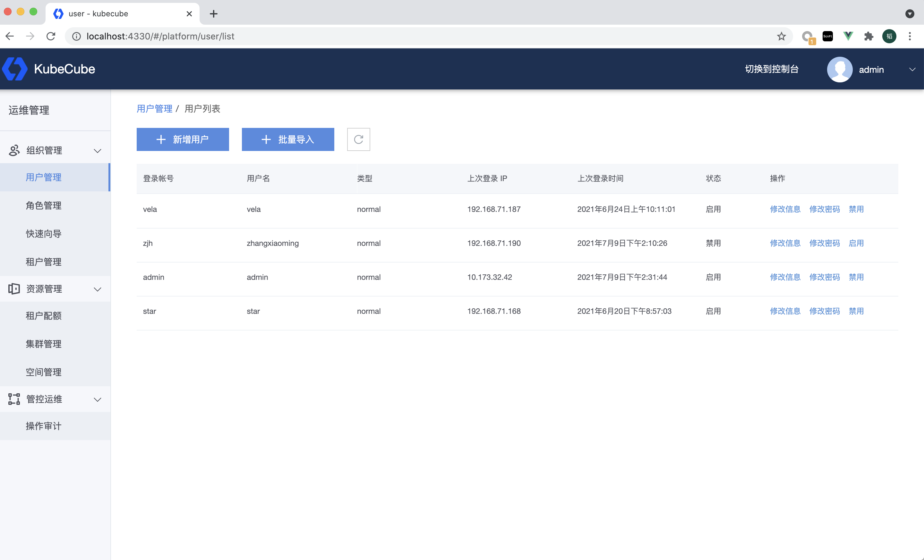Click the browser forward arrow

tap(30, 36)
